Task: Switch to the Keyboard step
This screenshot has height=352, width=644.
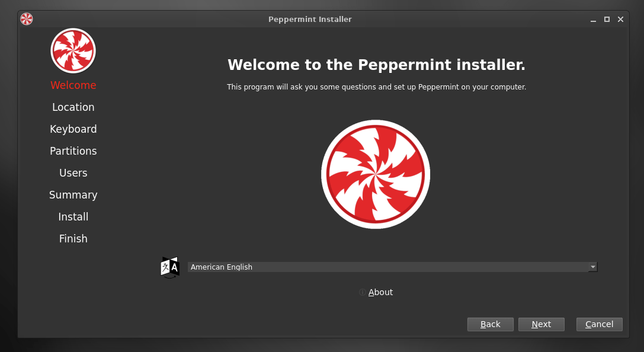Action: 73,129
